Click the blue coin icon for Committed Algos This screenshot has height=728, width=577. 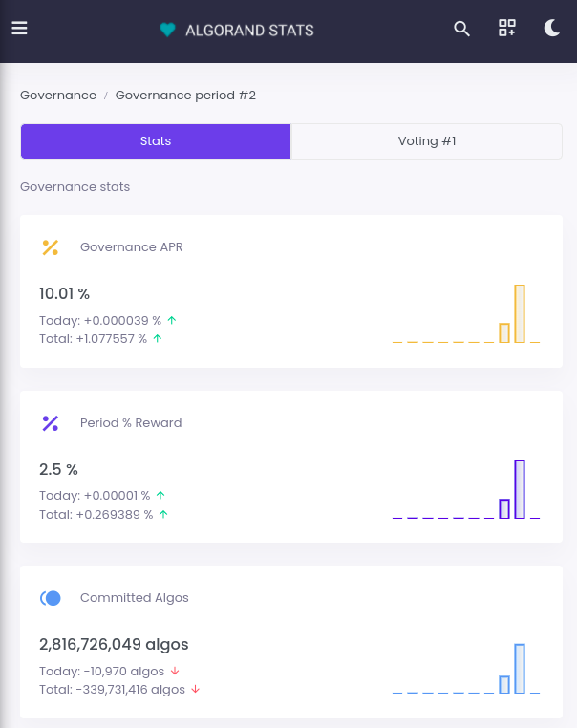50,598
